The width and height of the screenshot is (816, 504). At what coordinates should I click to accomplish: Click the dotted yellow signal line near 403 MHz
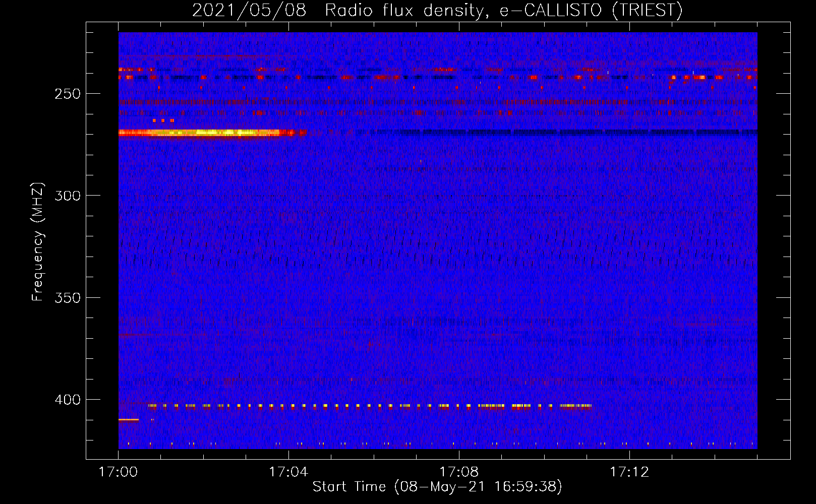[370, 406]
